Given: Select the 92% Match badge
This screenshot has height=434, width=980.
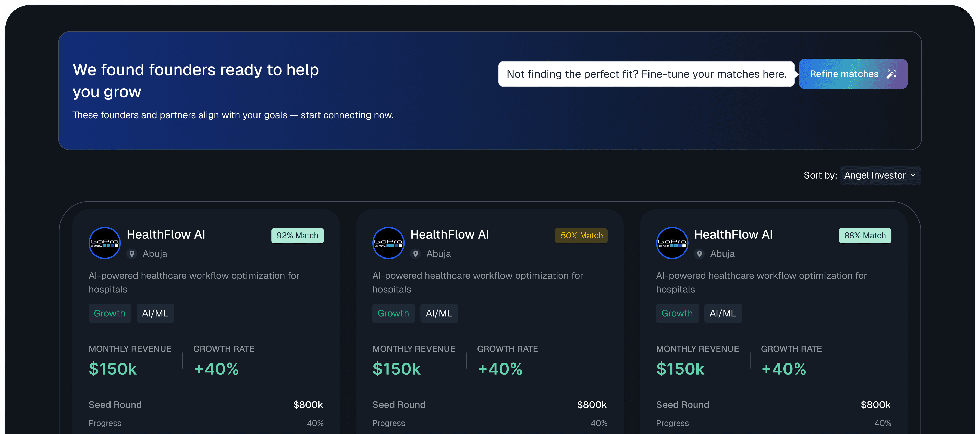Looking at the screenshot, I should click(297, 235).
